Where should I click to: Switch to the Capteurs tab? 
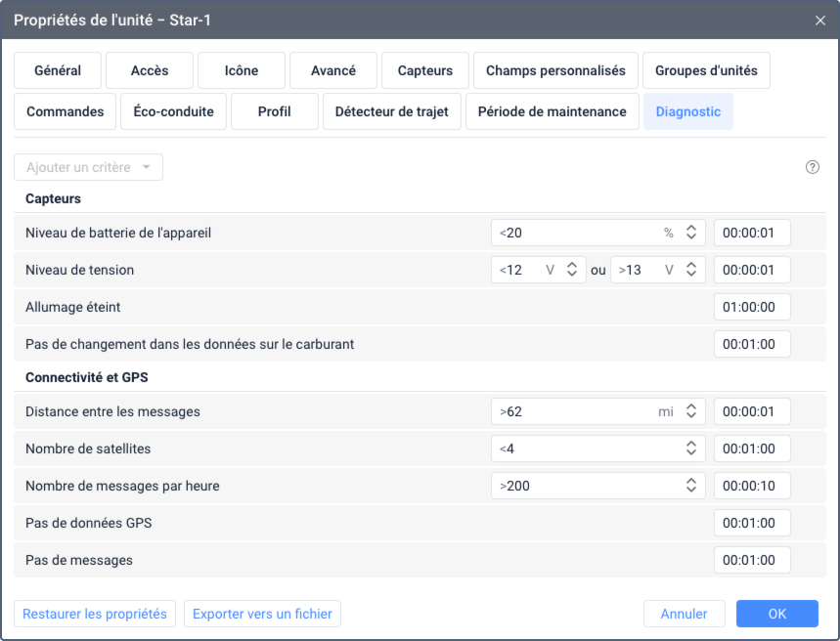pos(425,70)
